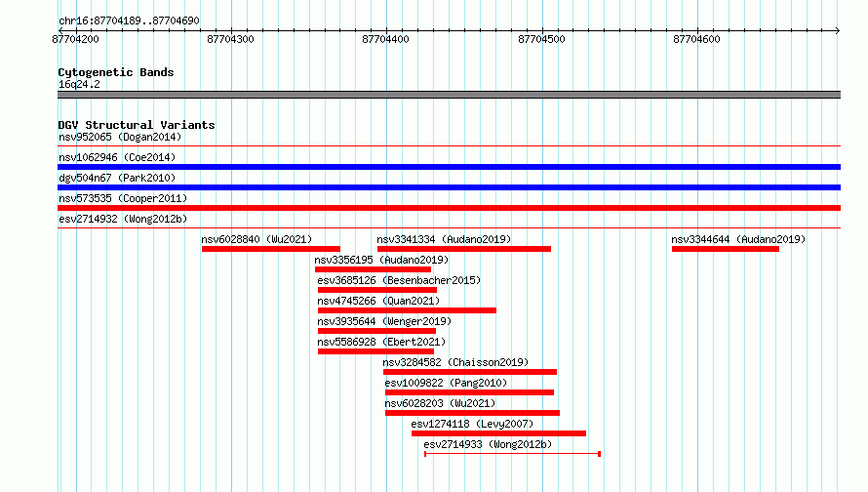Click the red bar for nsv6028203
Screen dimensions: 868x492
(x=473, y=413)
